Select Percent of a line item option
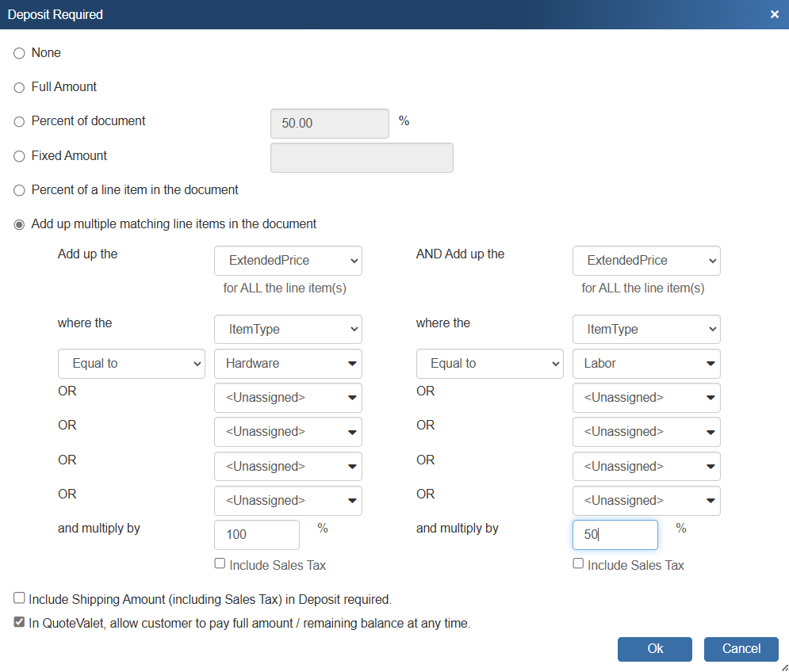The height and width of the screenshot is (672, 789). pos(20,190)
